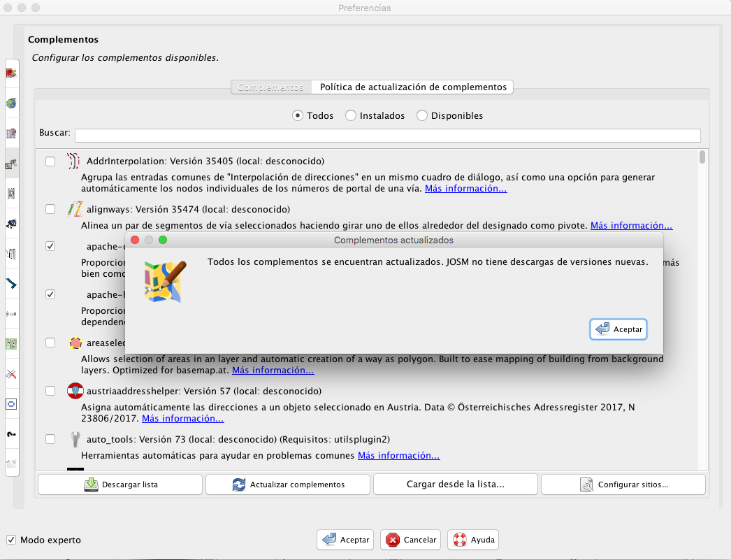
Task: Click the auto_tools wrench icon
Action: [x=75, y=439]
